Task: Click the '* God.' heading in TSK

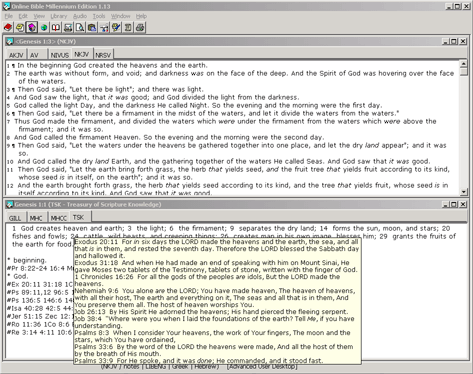Action: [18, 276]
